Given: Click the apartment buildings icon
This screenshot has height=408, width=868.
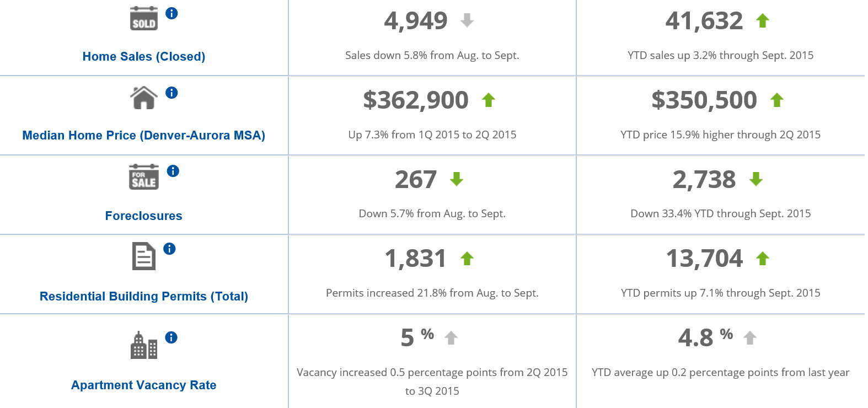Looking at the screenshot, I should pos(144,345).
